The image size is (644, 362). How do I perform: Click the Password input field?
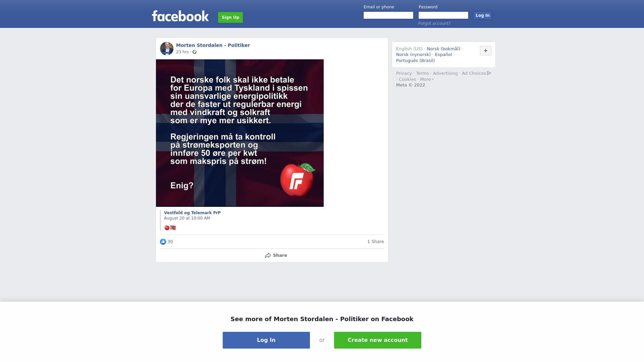click(443, 15)
